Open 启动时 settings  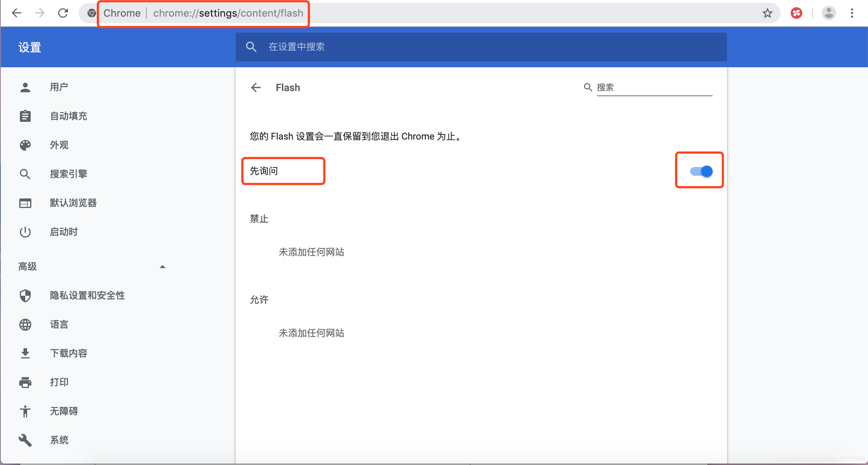point(64,232)
